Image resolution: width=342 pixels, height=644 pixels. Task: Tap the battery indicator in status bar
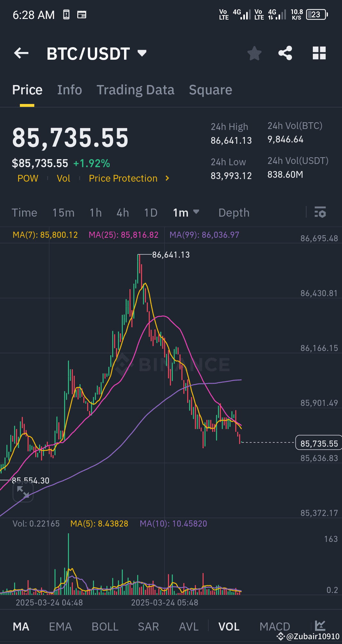click(x=317, y=14)
